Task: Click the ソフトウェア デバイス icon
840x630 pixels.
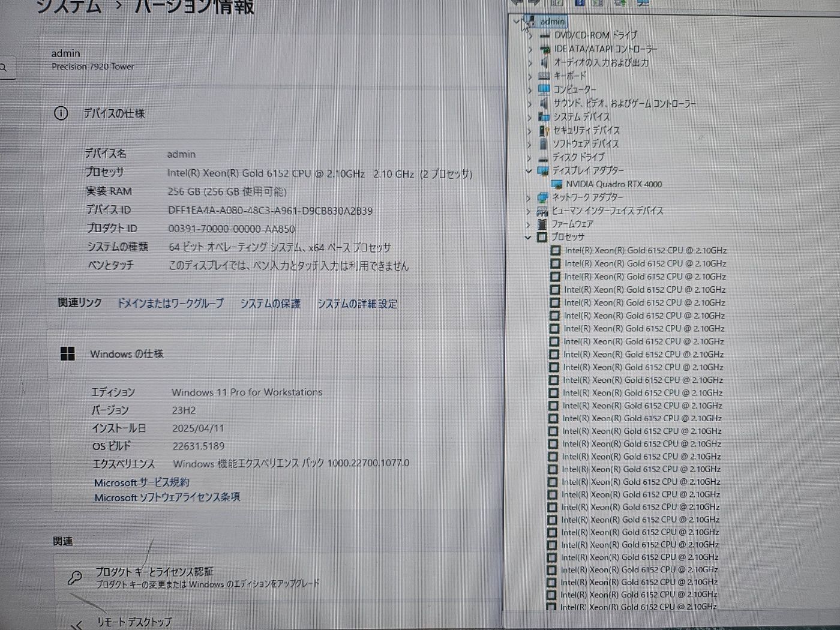Action: tap(543, 144)
